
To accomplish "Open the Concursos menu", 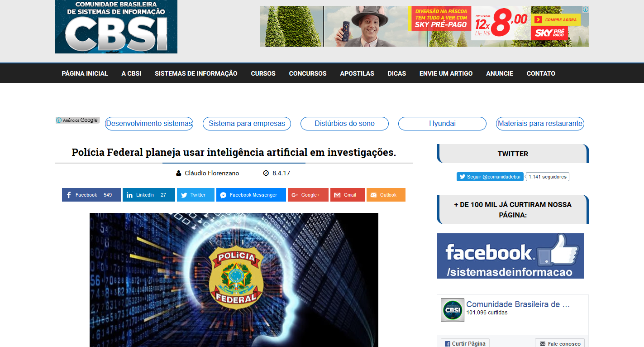I will (x=308, y=73).
